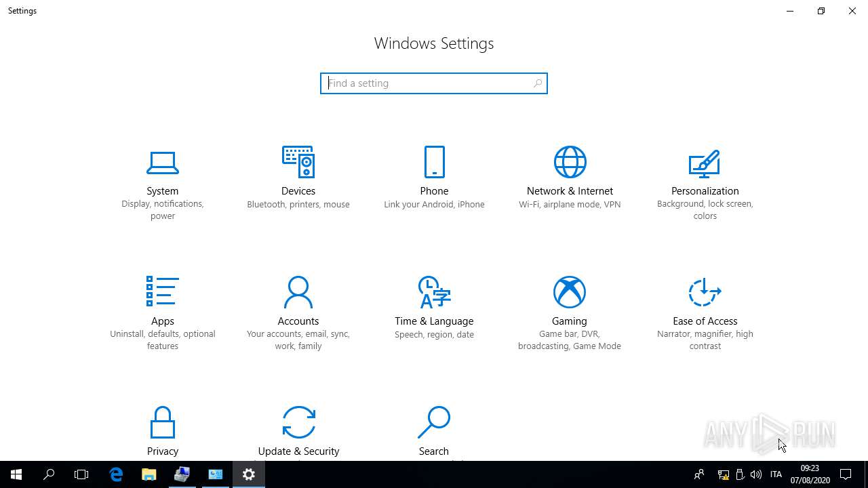
Task: Open the System settings laptop icon
Action: tap(163, 163)
